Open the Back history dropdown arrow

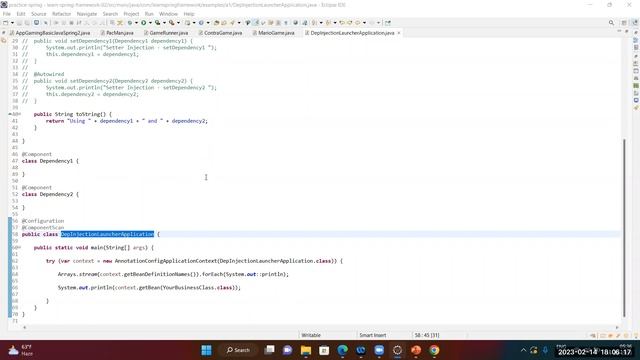364,23
